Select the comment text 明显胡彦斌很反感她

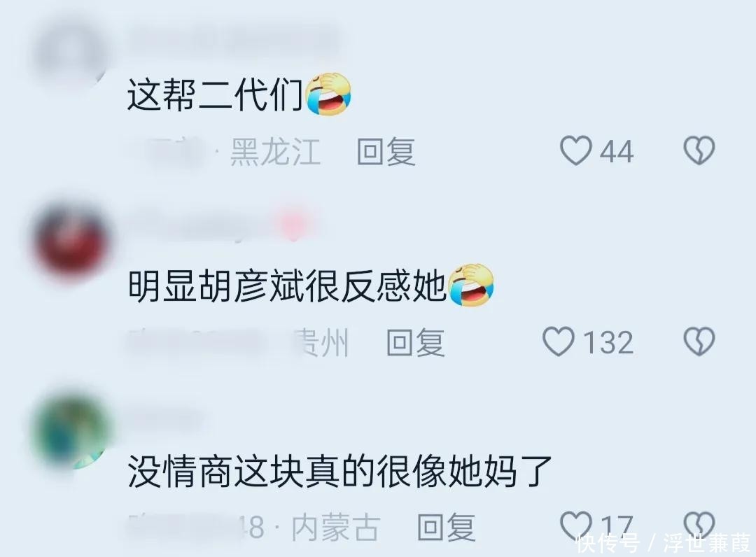[x=287, y=285]
